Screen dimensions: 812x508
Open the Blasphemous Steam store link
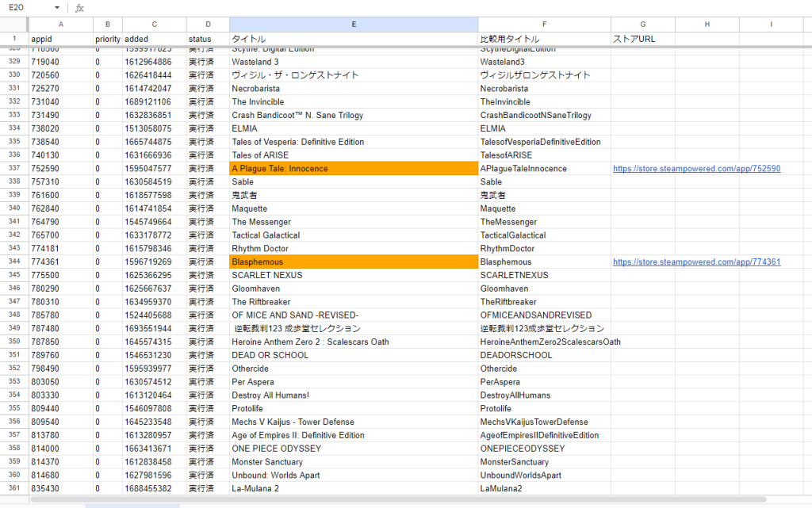click(x=696, y=262)
